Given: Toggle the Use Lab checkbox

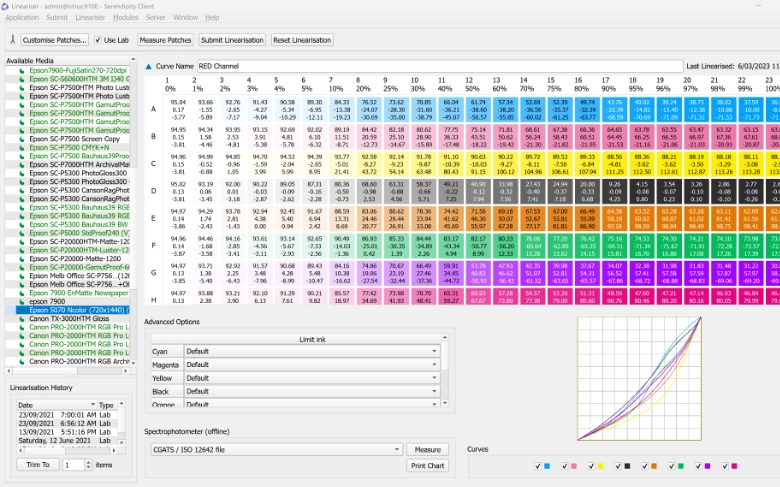Looking at the screenshot, I should [x=98, y=40].
